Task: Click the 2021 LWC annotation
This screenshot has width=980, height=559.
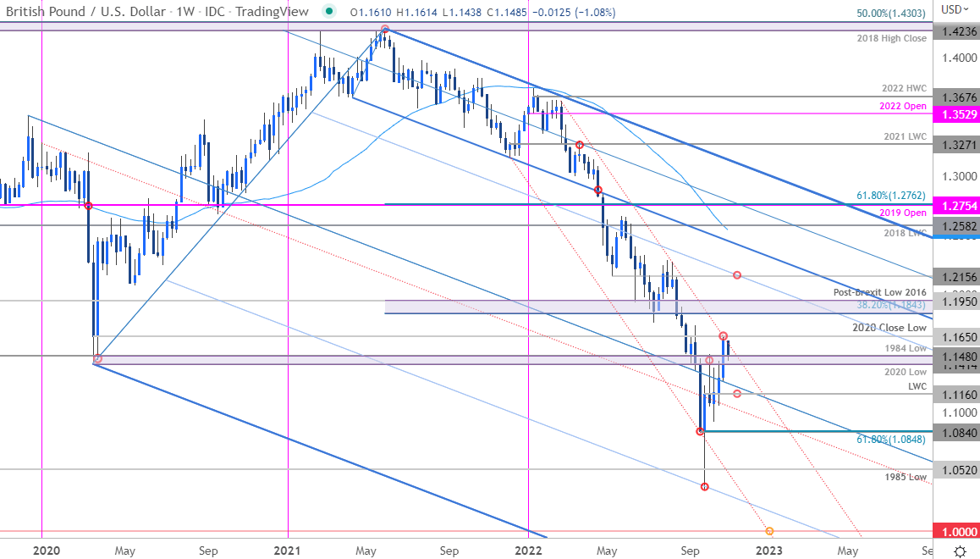Action: tap(905, 136)
